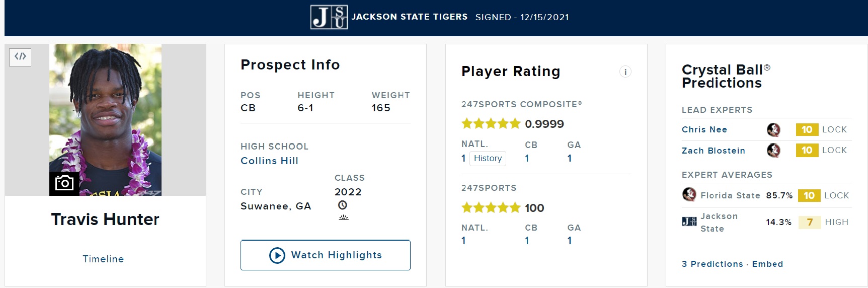The image size is (868, 288).
Task: Click Florida State logo next to Chris Nee
Action: tap(773, 130)
